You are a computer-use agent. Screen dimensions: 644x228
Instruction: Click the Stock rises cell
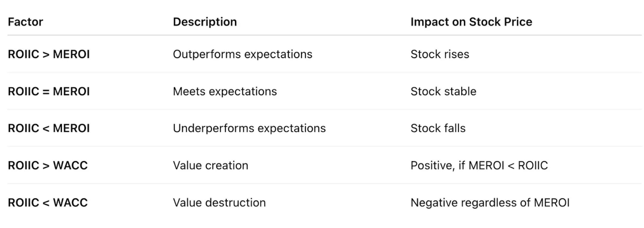tap(440, 54)
